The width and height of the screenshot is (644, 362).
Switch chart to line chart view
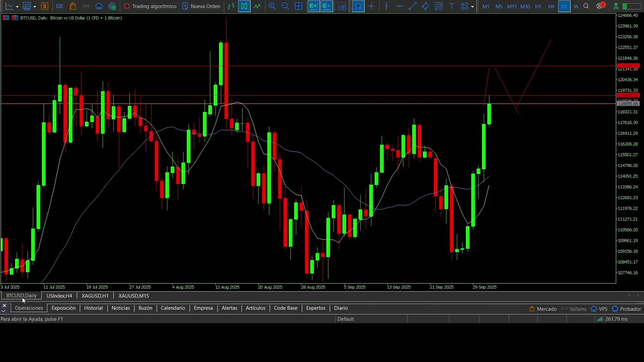click(257, 6)
